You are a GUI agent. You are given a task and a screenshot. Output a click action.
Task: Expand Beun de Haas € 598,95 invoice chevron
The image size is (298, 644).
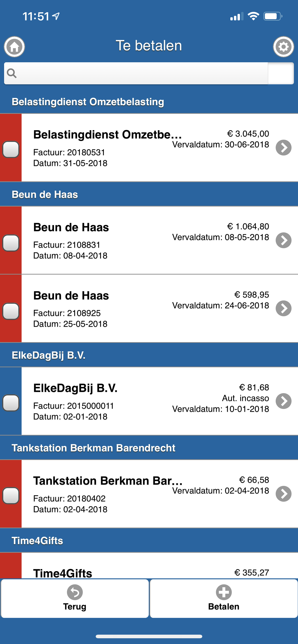[283, 308]
